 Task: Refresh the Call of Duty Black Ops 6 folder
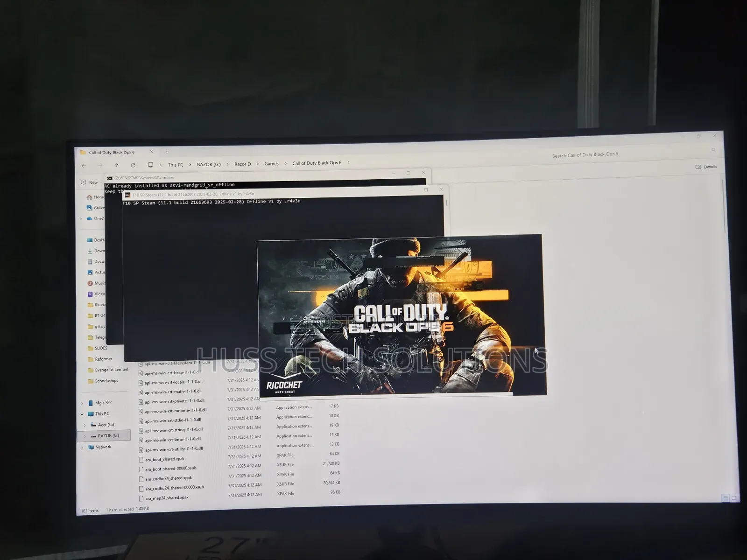[133, 165]
